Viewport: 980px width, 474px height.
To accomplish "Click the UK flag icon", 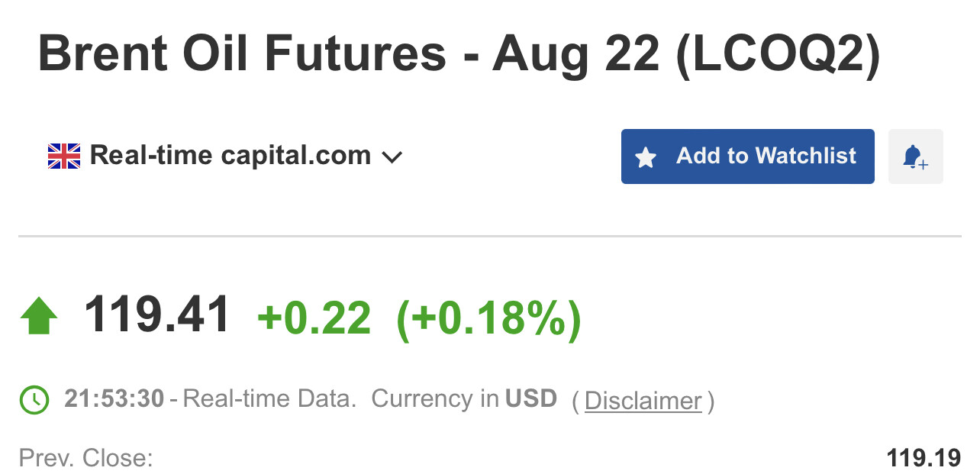I will pyautogui.click(x=64, y=156).
